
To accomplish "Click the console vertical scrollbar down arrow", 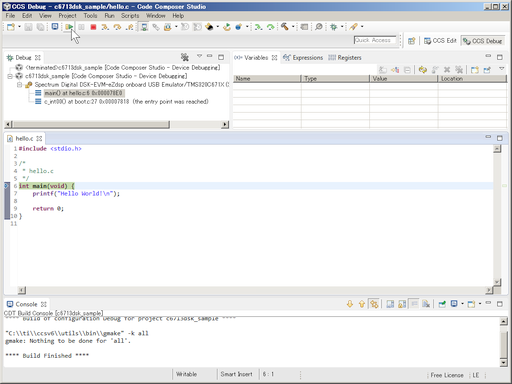I will (x=504, y=363).
